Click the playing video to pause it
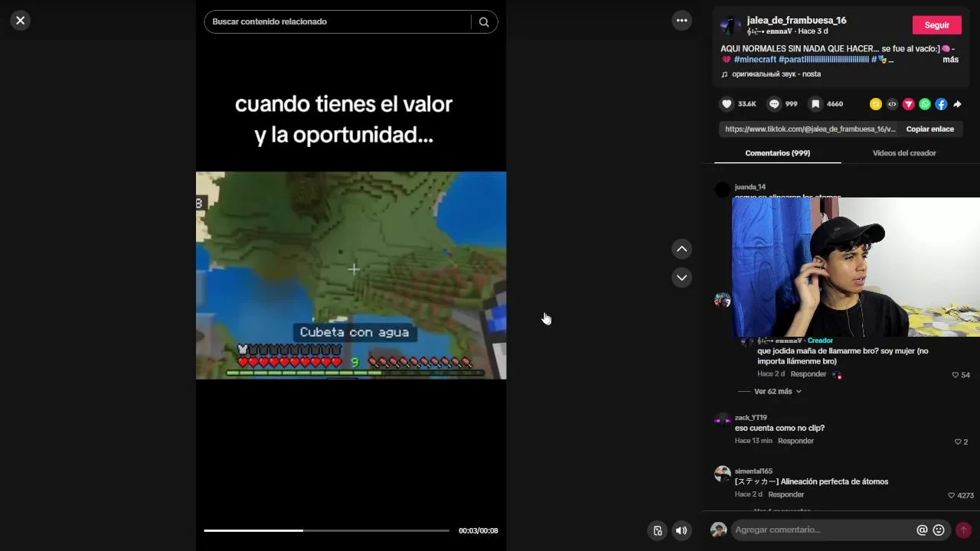Viewport: 980px width, 551px height. click(x=351, y=275)
